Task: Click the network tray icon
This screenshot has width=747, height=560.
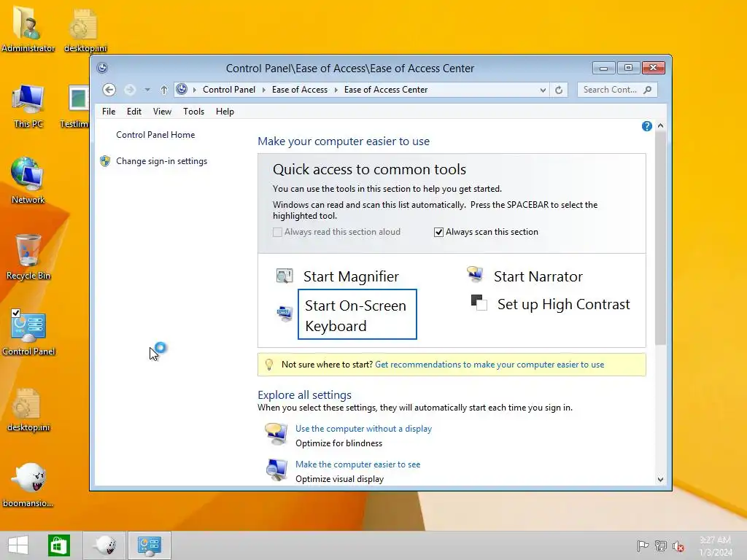Action: coord(661,545)
